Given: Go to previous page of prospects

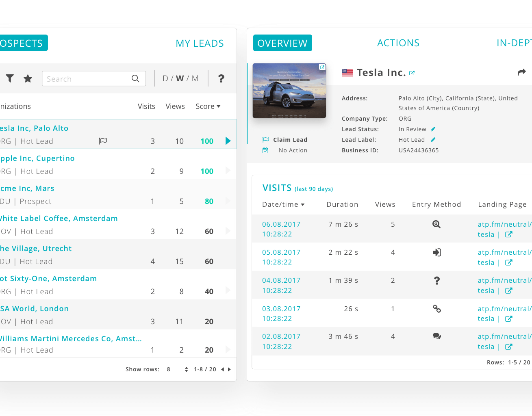Looking at the screenshot, I should 222,369.
